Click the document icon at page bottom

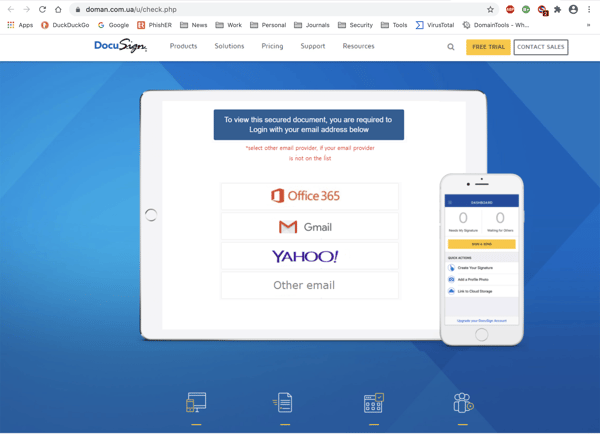284,403
